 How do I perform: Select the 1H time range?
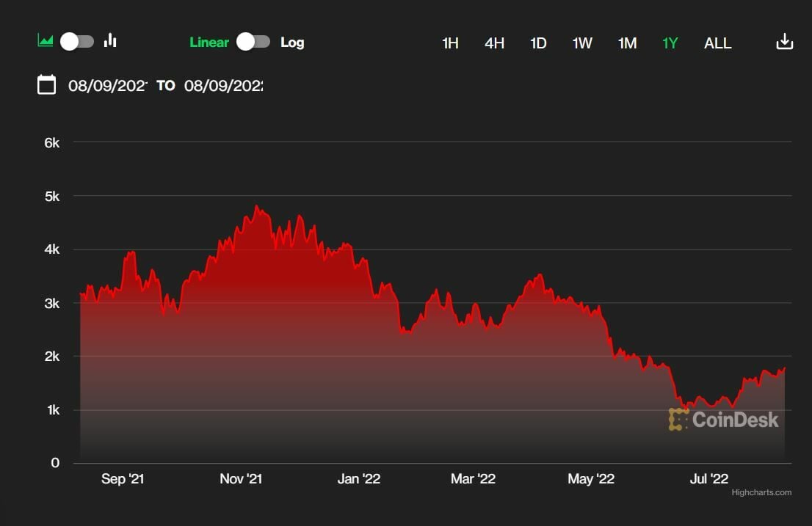[x=450, y=43]
